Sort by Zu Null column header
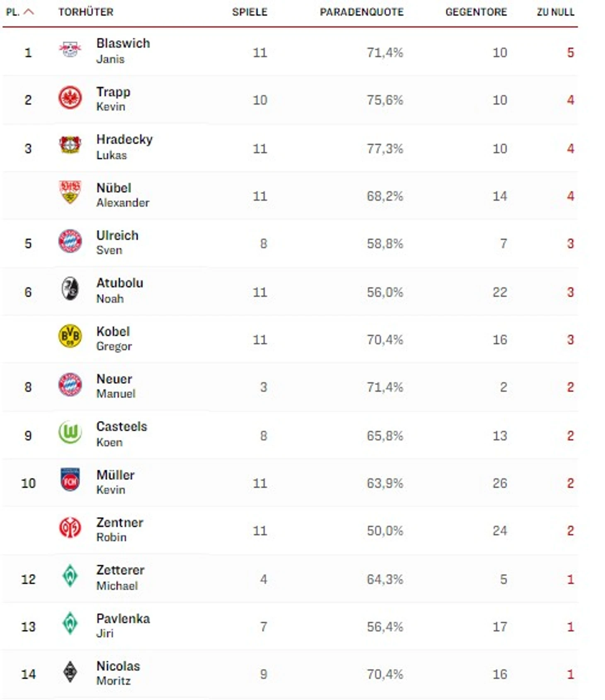Image resolution: width=605 pixels, height=700 pixels. point(555,12)
